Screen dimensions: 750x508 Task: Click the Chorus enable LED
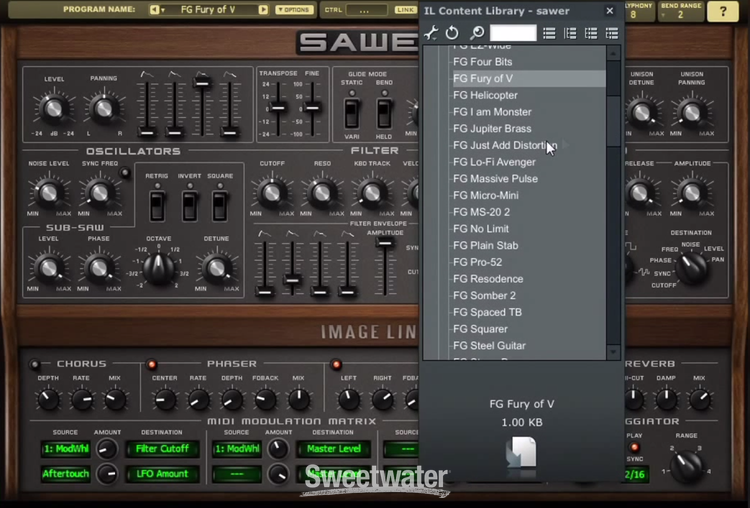(x=34, y=364)
